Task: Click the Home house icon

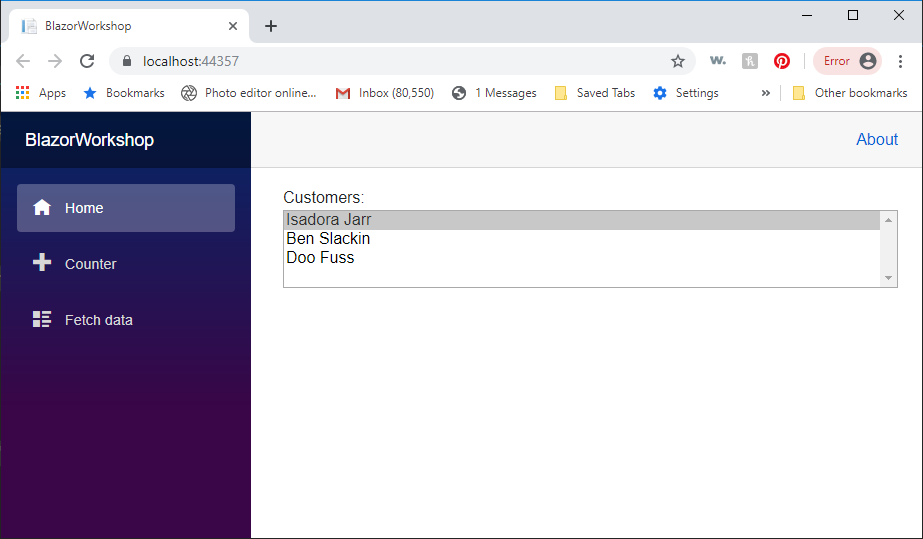Action: [x=42, y=208]
